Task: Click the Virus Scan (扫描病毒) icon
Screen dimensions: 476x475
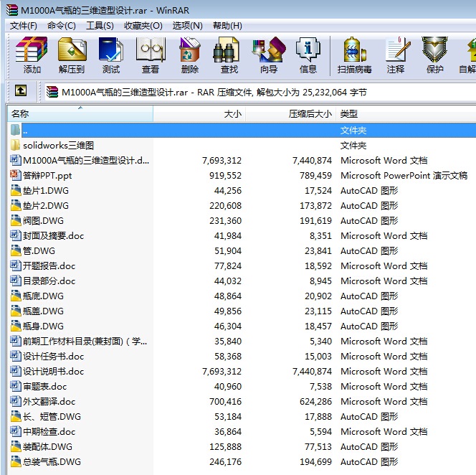Action: click(x=355, y=55)
